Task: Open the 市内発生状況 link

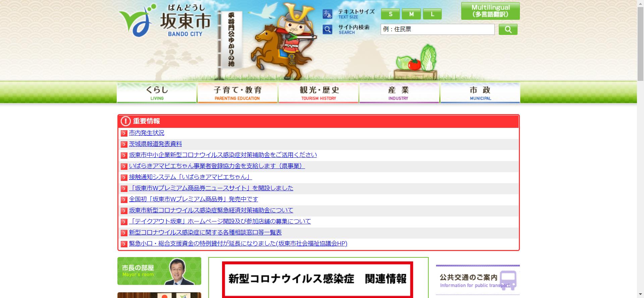Action: (x=147, y=133)
